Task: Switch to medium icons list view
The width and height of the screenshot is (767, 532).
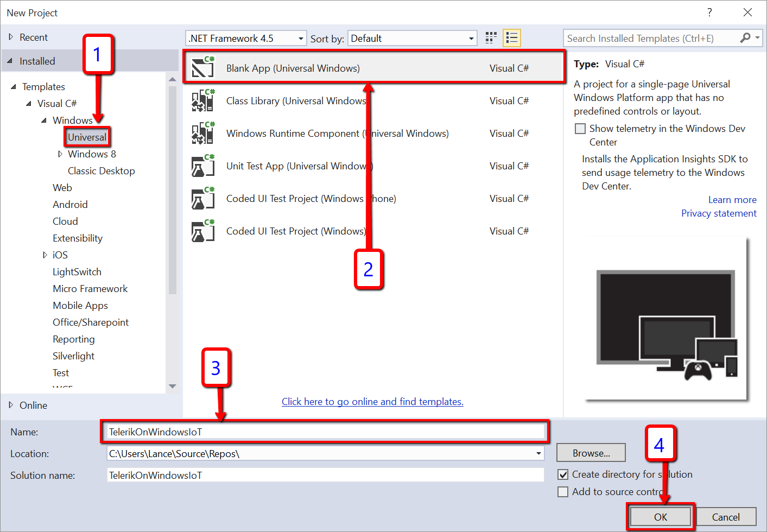Action: [511, 38]
